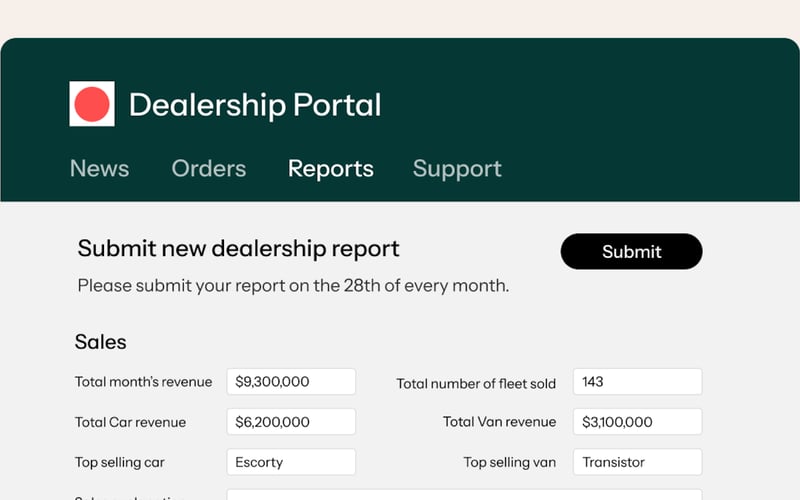Screen dimensions: 800x500
Task: Click the "Dealership Portal" title text
Action: pos(255,105)
